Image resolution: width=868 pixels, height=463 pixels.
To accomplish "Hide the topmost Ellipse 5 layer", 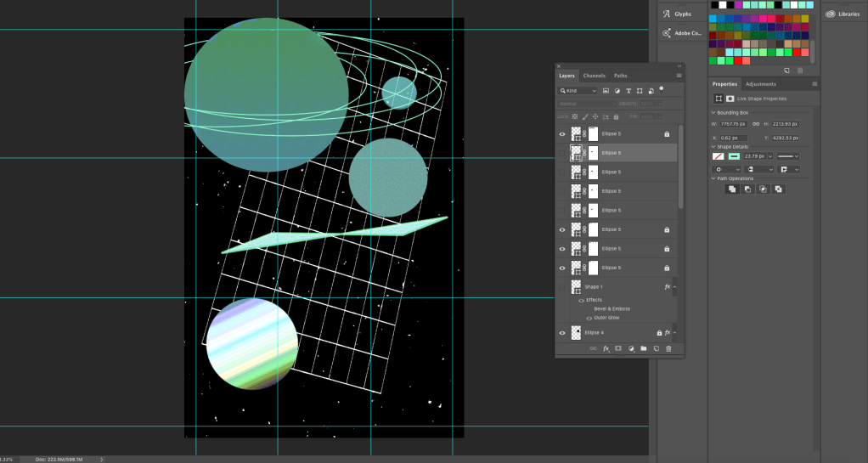I will point(561,134).
